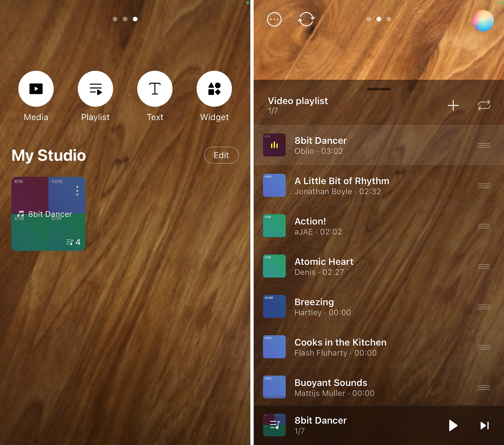Tap the sync refresh arrows icon
Viewport: 504px width, 445px height.
coord(306,19)
